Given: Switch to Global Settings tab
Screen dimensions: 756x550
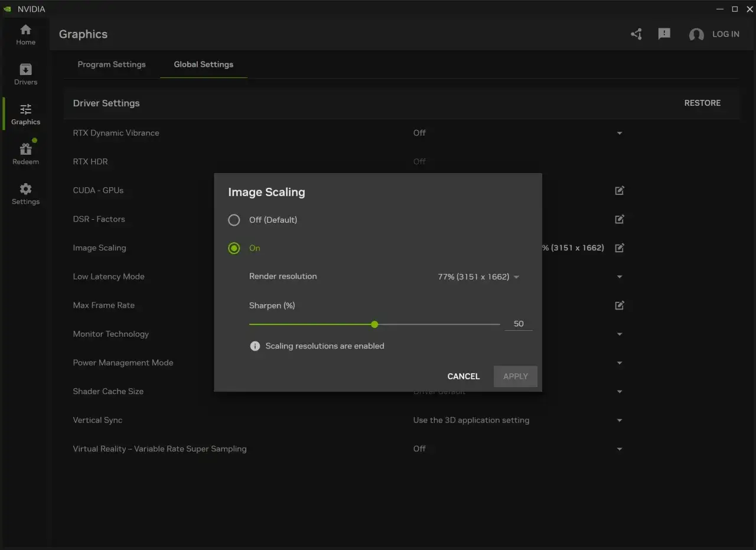Looking at the screenshot, I should [203, 64].
